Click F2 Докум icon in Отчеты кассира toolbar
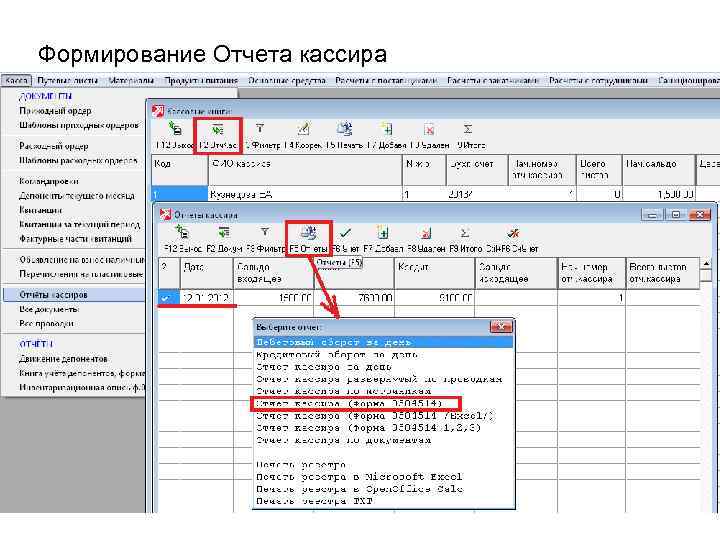This screenshot has height=540, width=720. coord(224,232)
